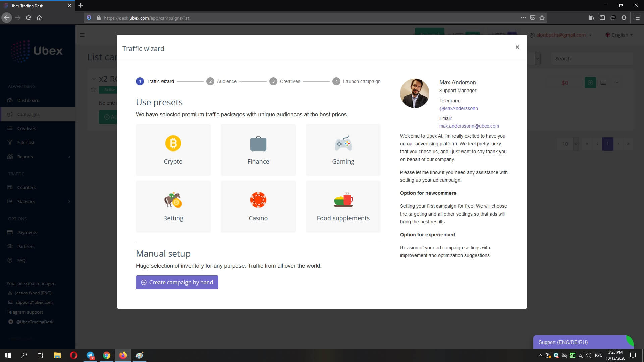Choose the Crypto preset
The image size is (644, 362).
coord(173,150)
